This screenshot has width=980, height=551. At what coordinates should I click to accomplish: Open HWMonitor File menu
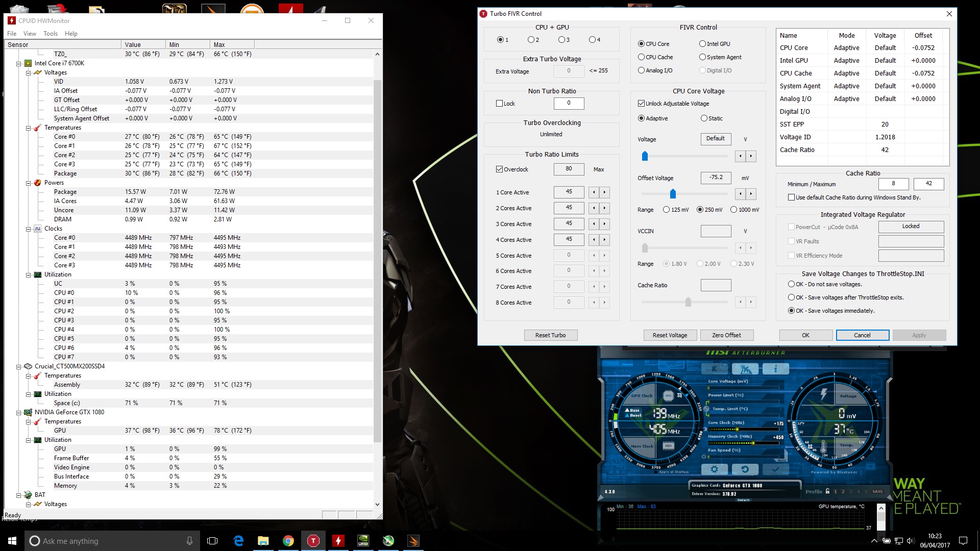click(x=12, y=34)
